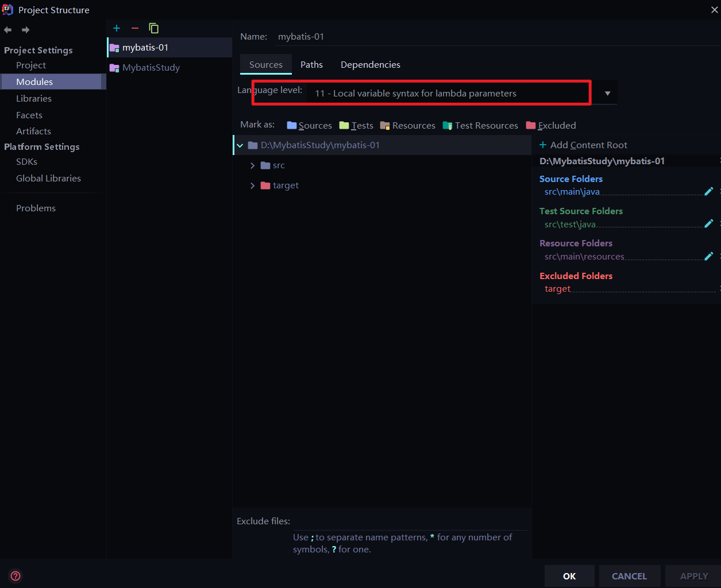The height and width of the screenshot is (588, 721).
Task: Mark folder as Excluded
Action: tap(551, 125)
